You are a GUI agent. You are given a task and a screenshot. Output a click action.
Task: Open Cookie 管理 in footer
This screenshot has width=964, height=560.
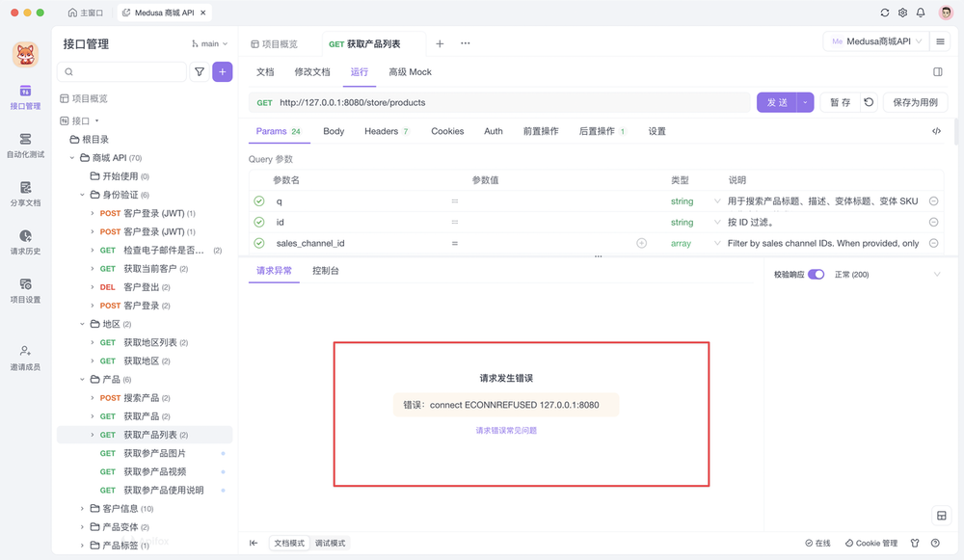pyautogui.click(x=871, y=543)
